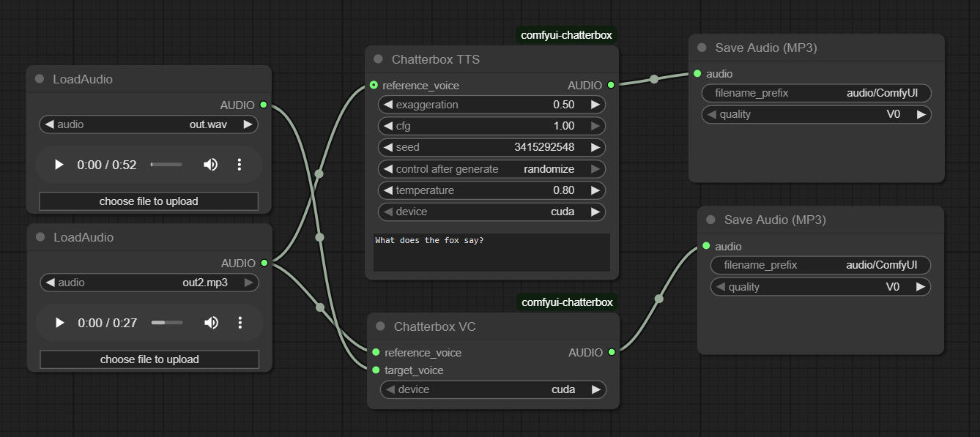980x437 pixels.
Task: Click the Chatterbox TTS AUDIO output socket
Action: [611, 86]
